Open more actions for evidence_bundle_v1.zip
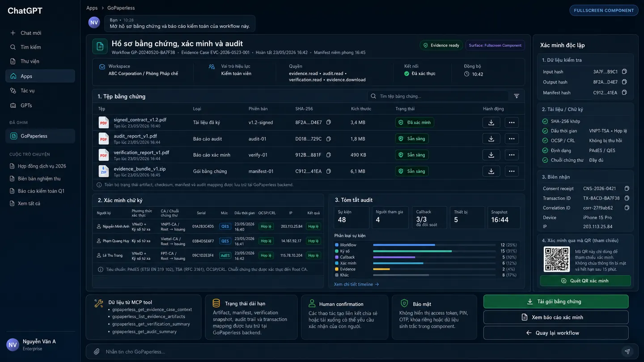This screenshot has width=644, height=362. pyautogui.click(x=512, y=171)
